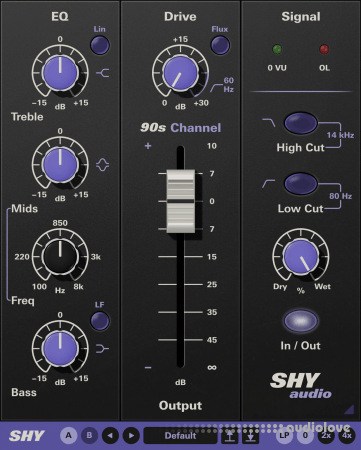Enable the Low Cut filter button
Screen dimensions: 361x450
coord(301,183)
